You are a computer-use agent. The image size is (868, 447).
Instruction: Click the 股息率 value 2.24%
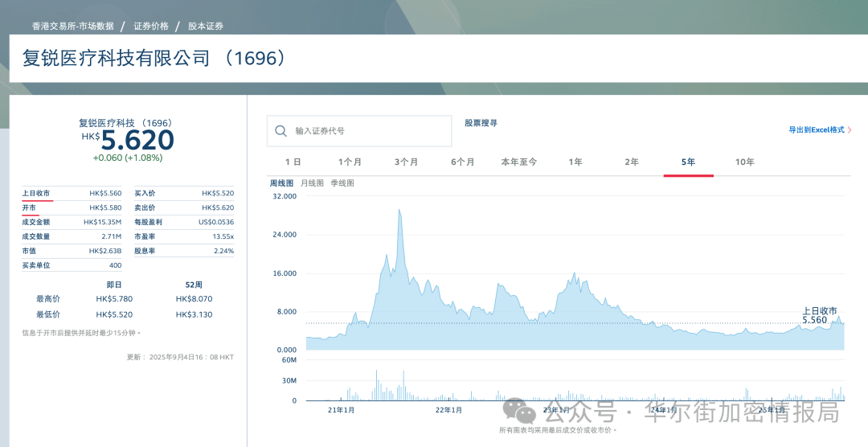click(223, 251)
